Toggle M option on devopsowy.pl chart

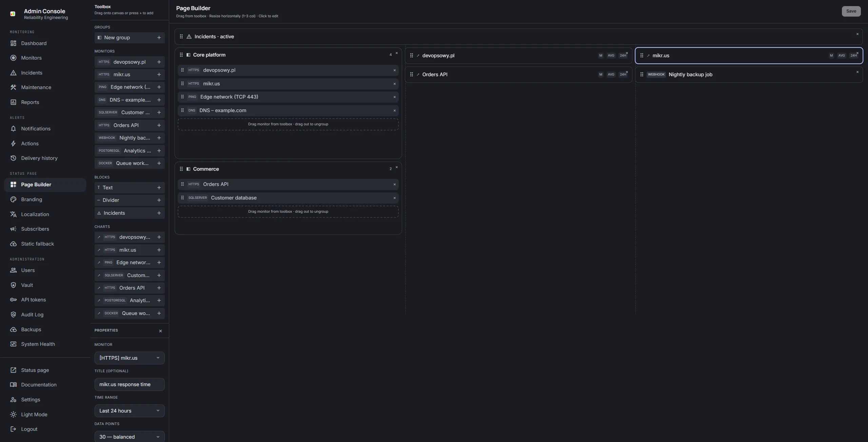(600, 56)
